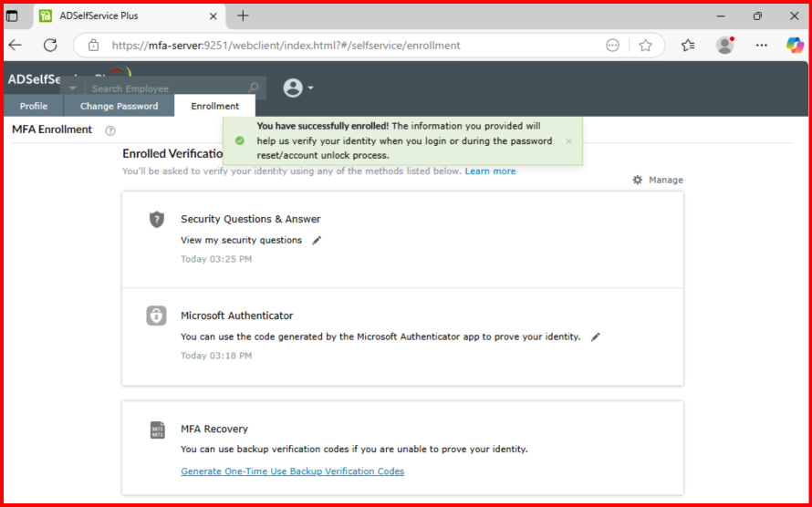Edit the Microsoft Authenticator enrollment

[596, 336]
